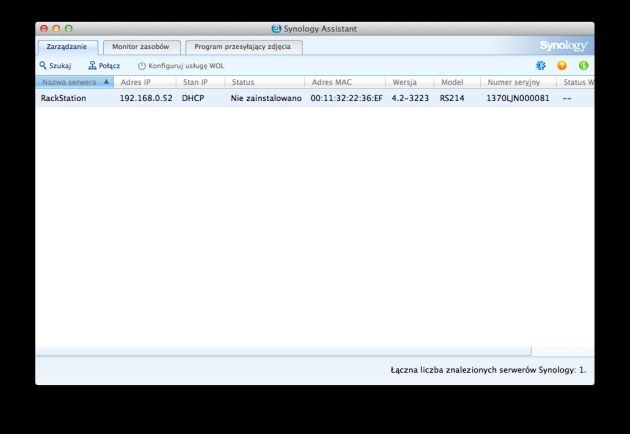Sort by Adres IP column
This screenshot has height=434, width=630.
click(145, 82)
